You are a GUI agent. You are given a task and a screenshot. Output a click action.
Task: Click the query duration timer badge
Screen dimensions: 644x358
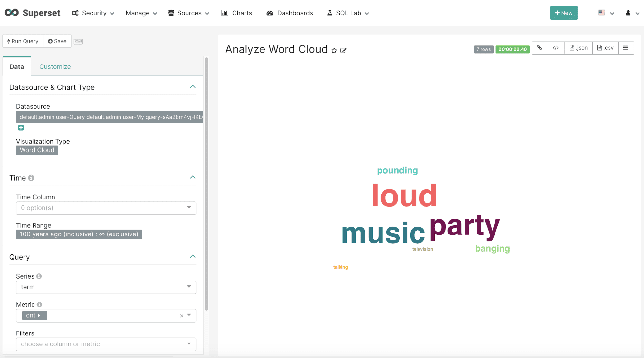(513, 49)
